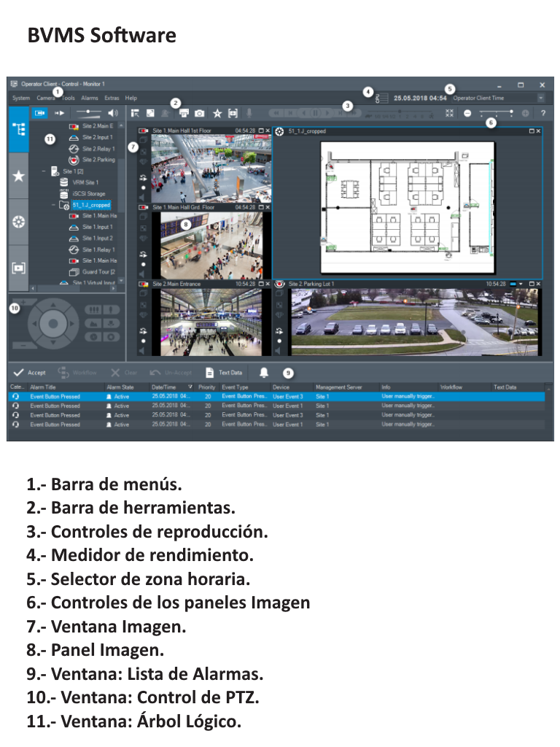Screen dimensions: 560x747
Task: Click Site 2.Main Entrance video pane
Action: pyautogui.click(x=211, y=322)
